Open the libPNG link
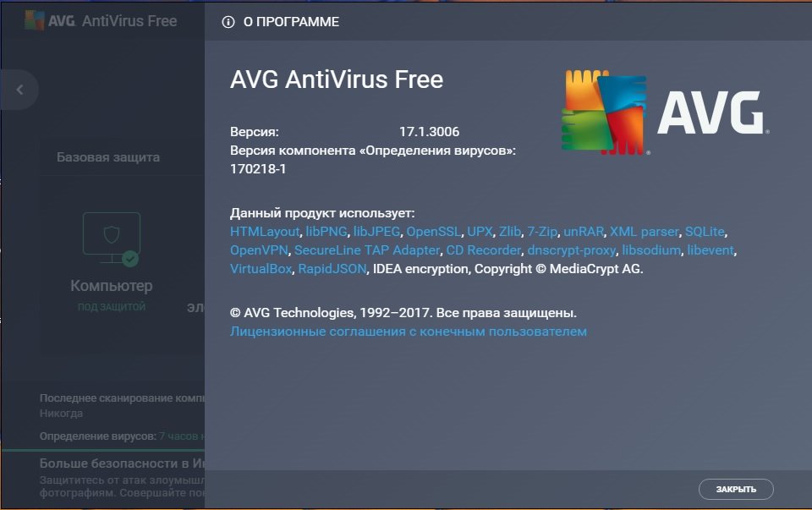This screenshot has height=510, width=812. [326, 232]
